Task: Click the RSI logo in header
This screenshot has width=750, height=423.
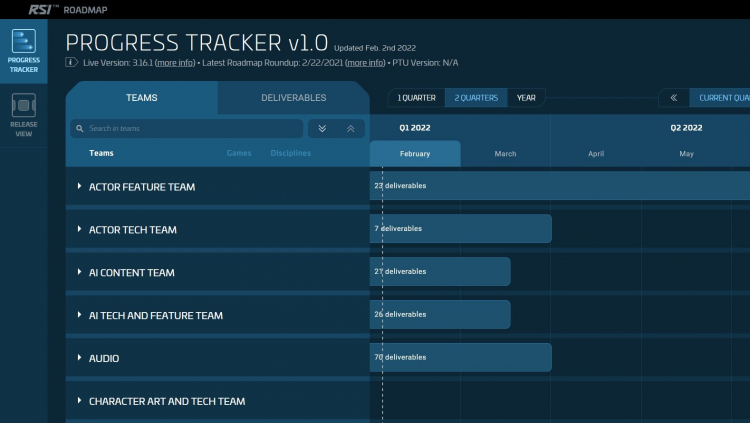Action: tap(40, 8)
